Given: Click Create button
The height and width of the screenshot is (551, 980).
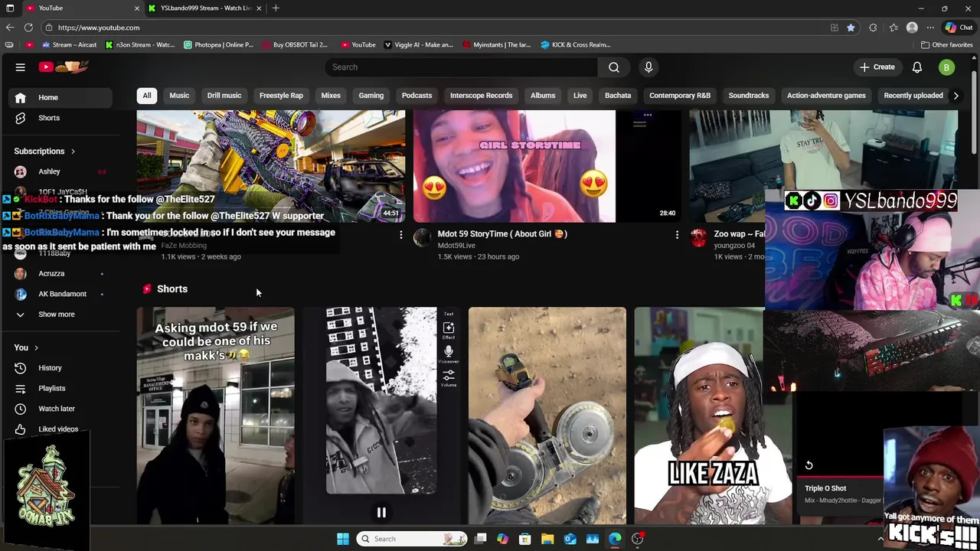Looking at the screenshot, I should [877, 67].
